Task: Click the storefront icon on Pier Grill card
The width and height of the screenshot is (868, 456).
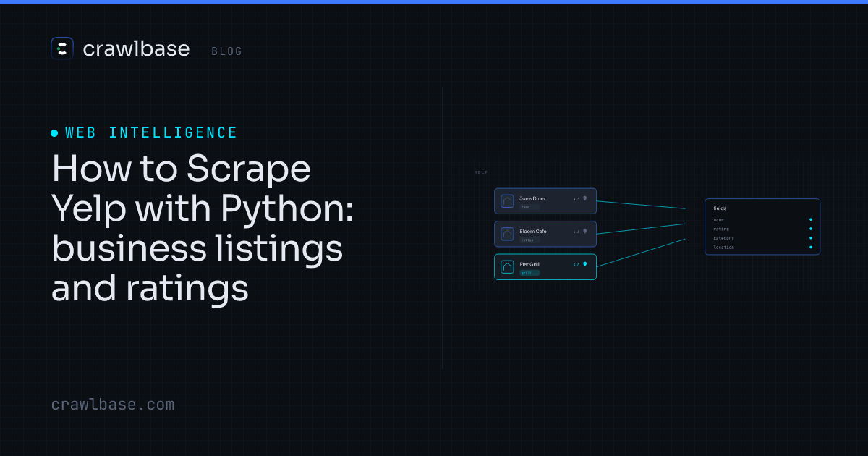Action: pyautogui.click(x=507, y=267)
